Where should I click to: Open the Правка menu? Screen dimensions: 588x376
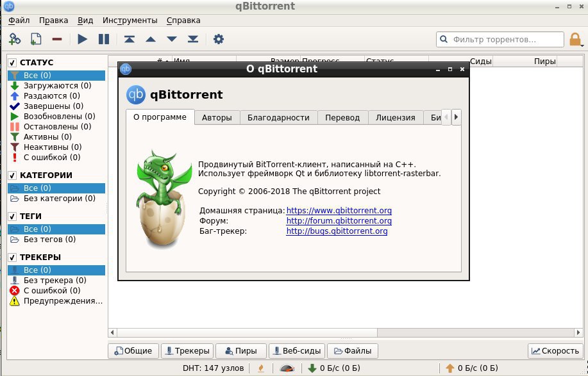54,20
